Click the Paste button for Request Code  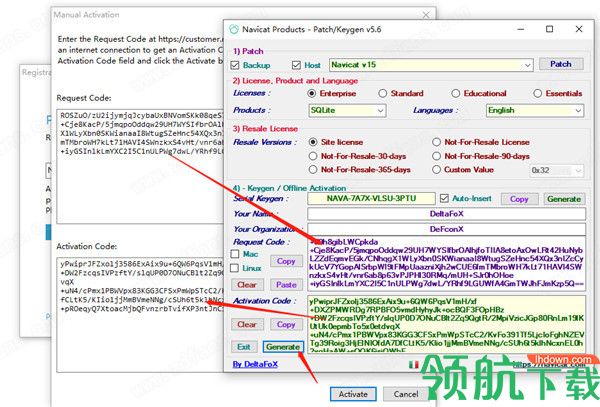[x=286, y=285]
